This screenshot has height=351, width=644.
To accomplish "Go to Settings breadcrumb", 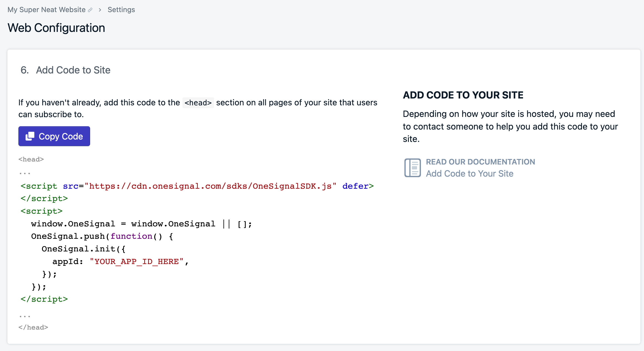I will [121, 10].
